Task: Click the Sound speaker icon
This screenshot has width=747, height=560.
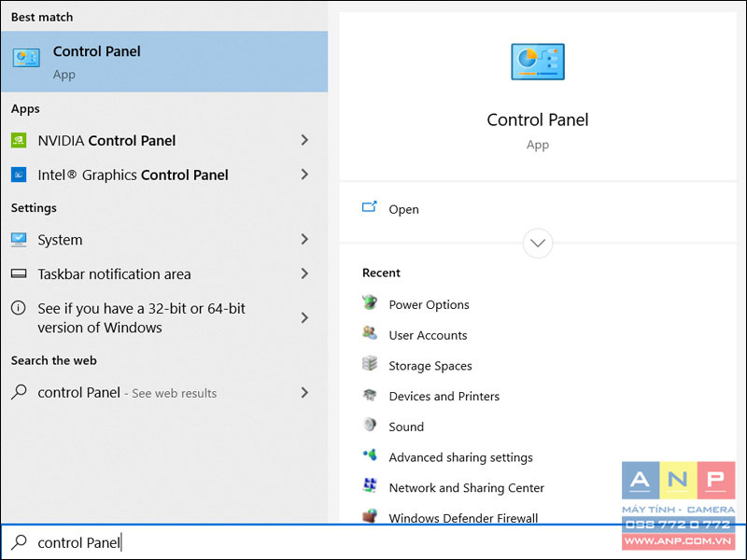Action: coord(369,425)
